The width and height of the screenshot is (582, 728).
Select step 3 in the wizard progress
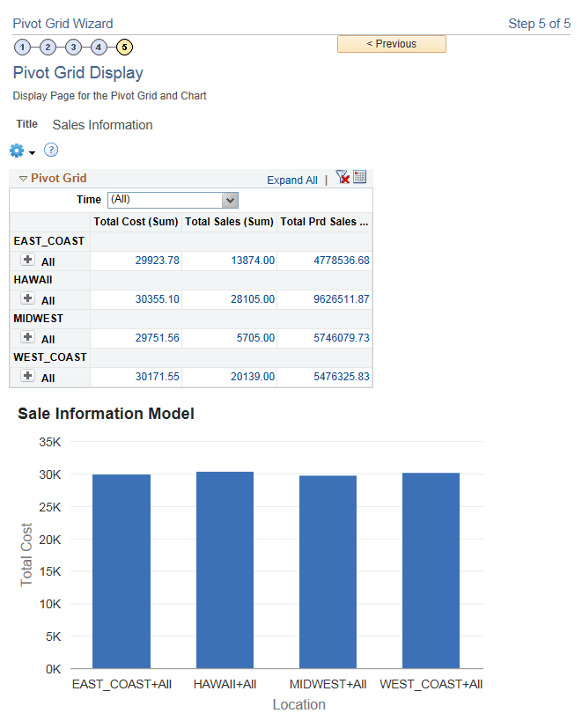coord(73,47)
